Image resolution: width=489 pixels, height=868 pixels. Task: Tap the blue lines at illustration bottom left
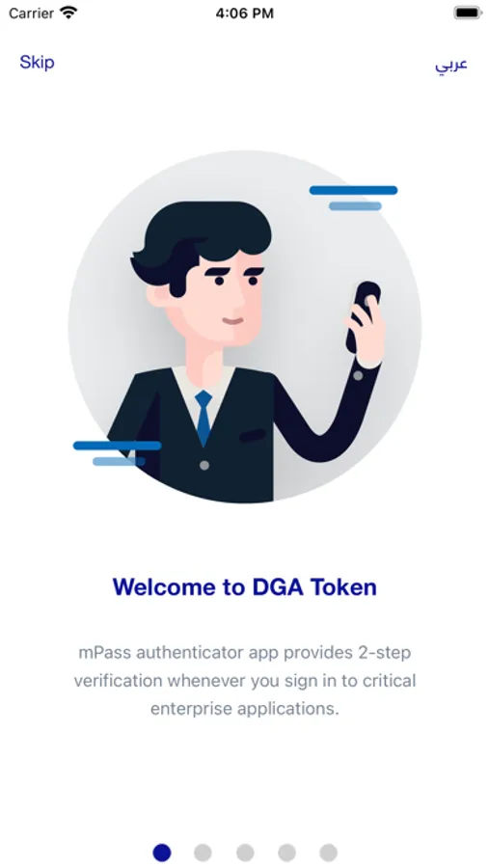117,453
